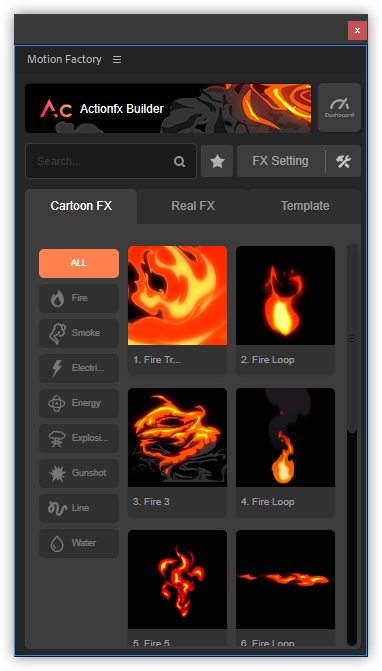The image size is (382, 671).
Task: Select the 1. Fire Tr... thumbnail
Action: pyautogui.click(x=178, y=295)
